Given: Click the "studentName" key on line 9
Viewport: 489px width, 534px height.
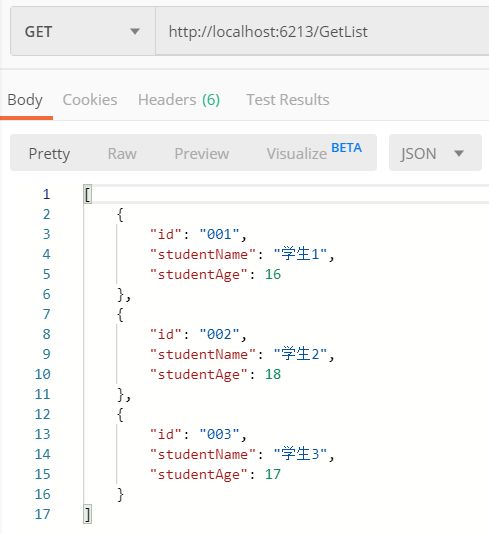Looking at the screenshot, I should 203,354.
